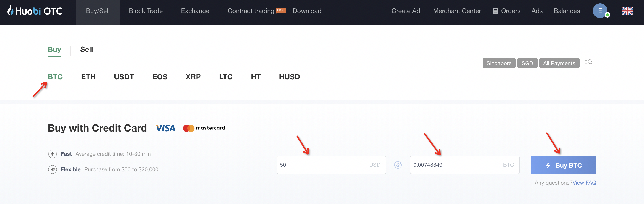Click the Flexible feature icon
Image resolution: width=644 pixels, height=204 pixels.
(x=53, y=169)
